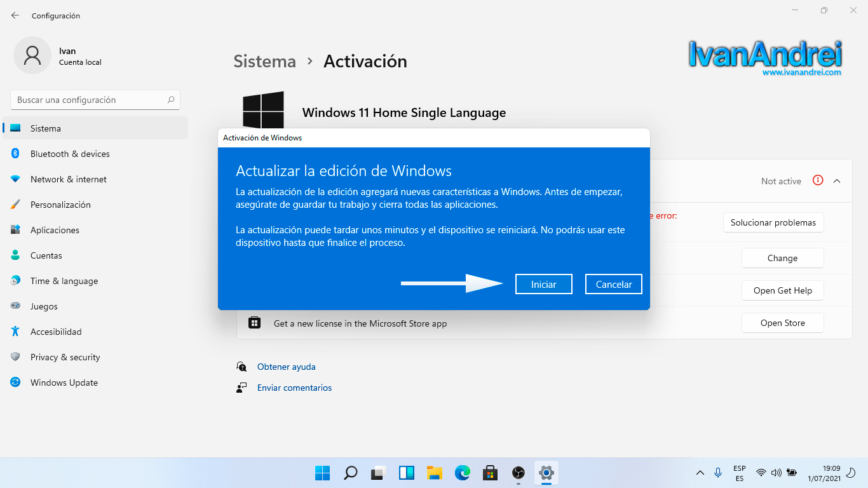Open Cuentas settings
The width and height of the screenshot is (868, 488).
click(x=95, y=255)
